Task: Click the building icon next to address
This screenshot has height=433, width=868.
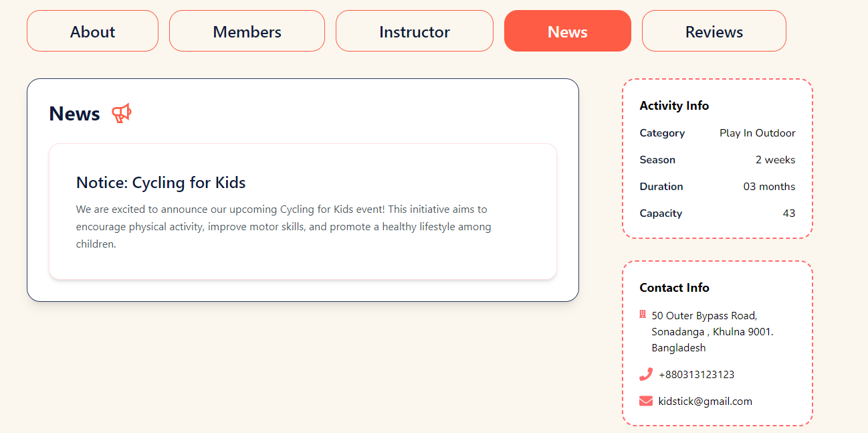Action: pos(643,315)
